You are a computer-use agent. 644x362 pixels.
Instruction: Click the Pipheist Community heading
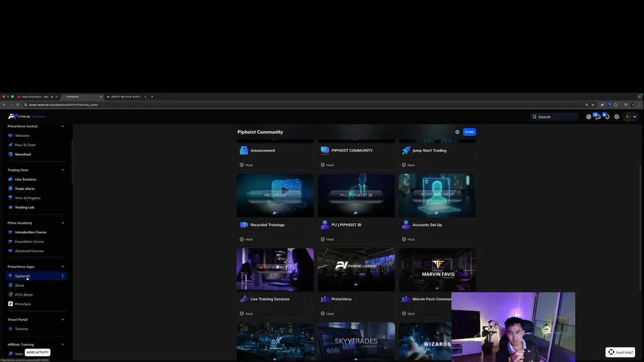260,132
